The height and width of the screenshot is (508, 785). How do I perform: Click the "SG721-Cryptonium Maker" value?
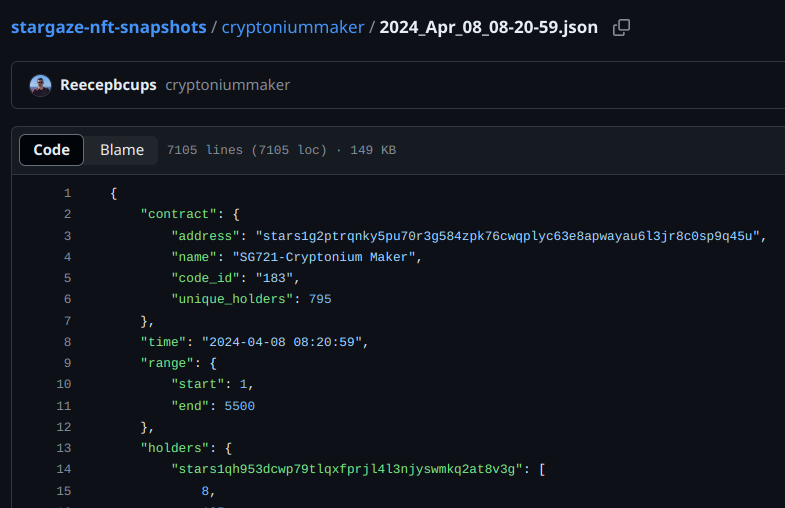[324, 257]
